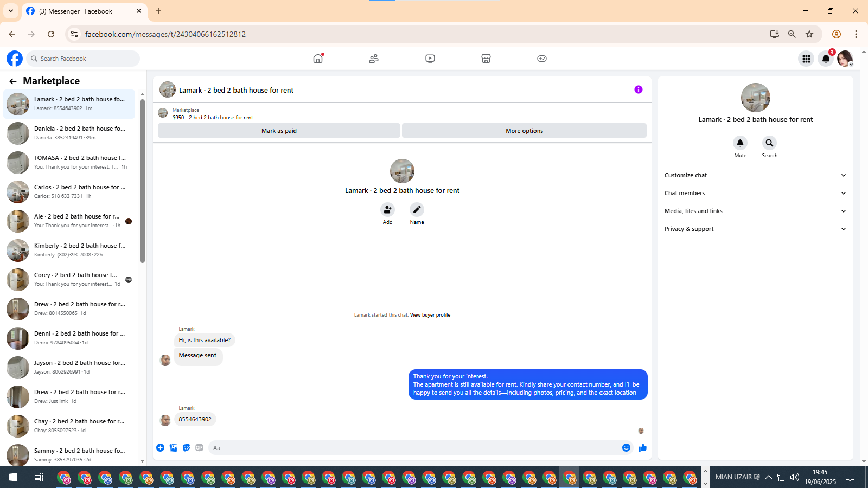Image resolution: width=868 pixels, height=488 pixels.
Task: Open View buyer profile link
Action: click(x=430, y=315)
